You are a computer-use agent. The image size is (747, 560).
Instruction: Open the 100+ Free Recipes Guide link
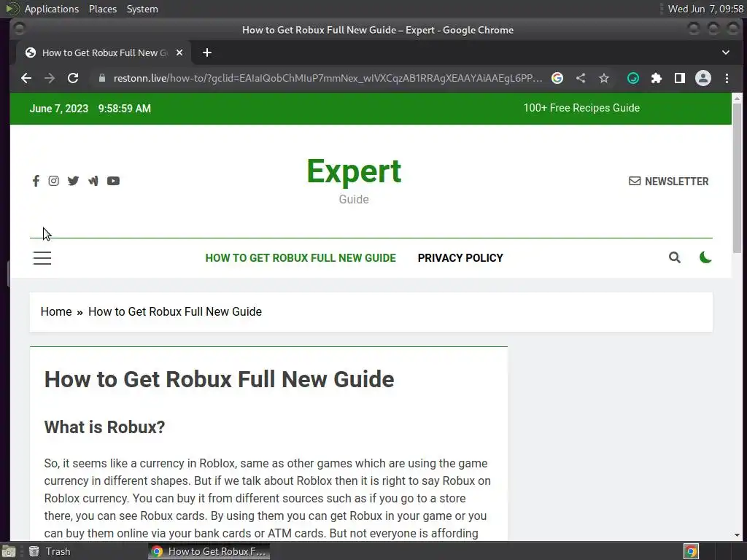(581, 108)
